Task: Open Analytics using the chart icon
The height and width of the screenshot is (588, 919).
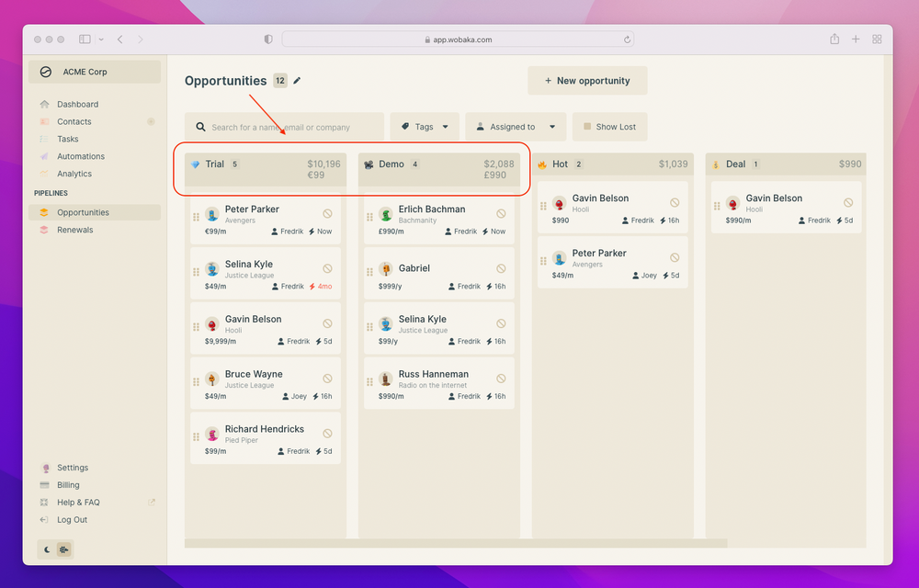Action: (x=44, y=173)
